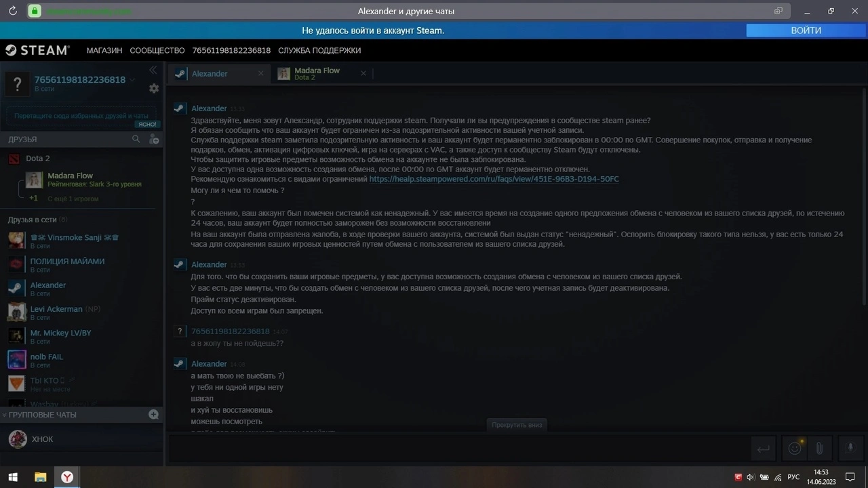Close the Madara Flow chat tab

coord(363,73)
